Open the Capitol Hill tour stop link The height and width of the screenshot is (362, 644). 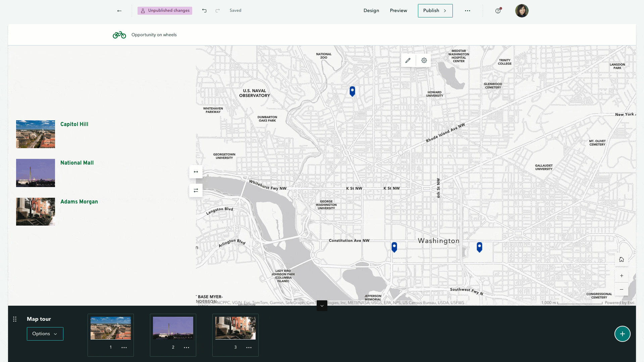(74, 124)
